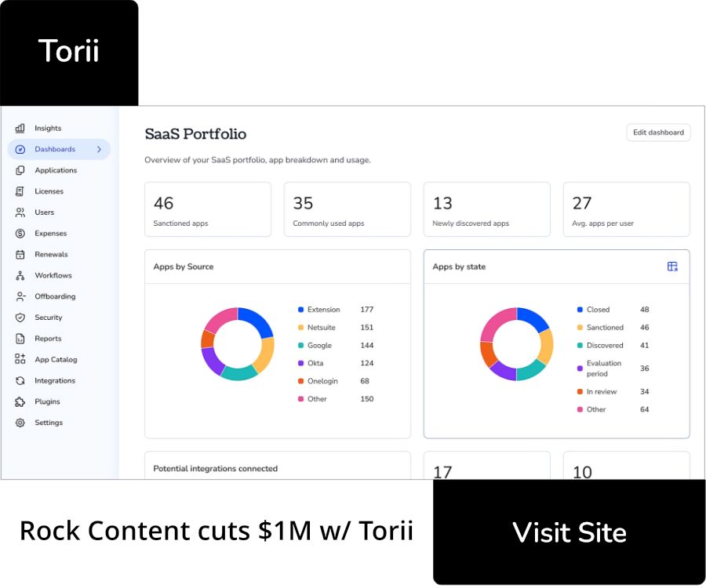Image resolution: width=706 pixels, height=588 pixels.
Task: Click the Dashboards compass icon
Action: tap(20, 150)
